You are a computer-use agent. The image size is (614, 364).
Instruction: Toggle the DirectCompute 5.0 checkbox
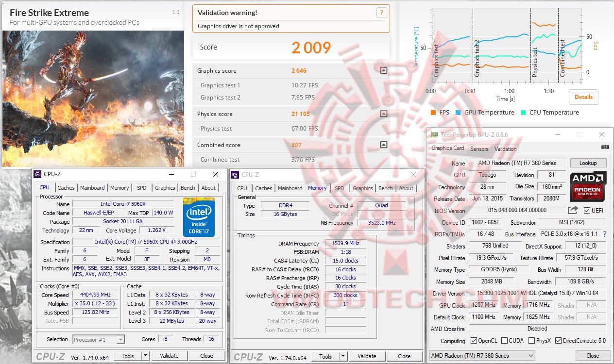point(558,341)
